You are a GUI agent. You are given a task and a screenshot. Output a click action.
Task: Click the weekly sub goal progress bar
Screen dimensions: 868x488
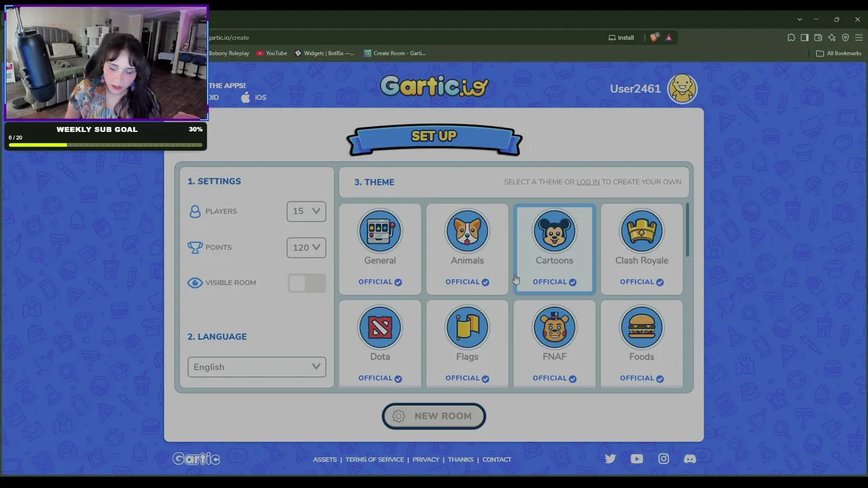pos(105,144)
